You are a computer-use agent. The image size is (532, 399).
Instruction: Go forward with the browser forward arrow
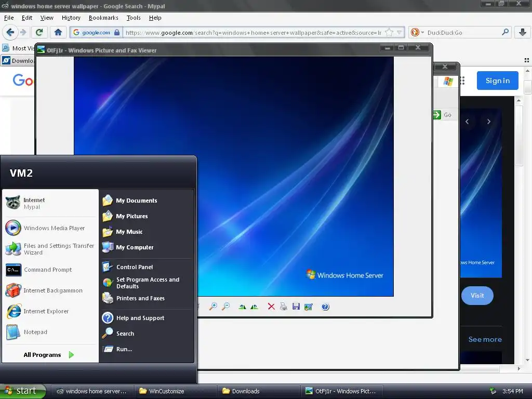coord(23,32)
